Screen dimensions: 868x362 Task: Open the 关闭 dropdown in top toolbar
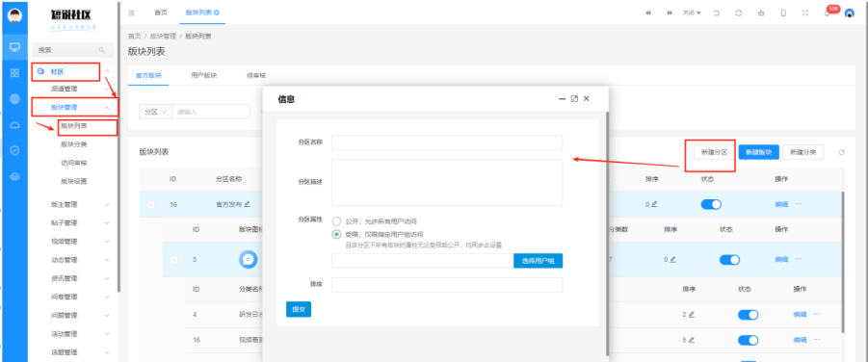coord(692,13)
